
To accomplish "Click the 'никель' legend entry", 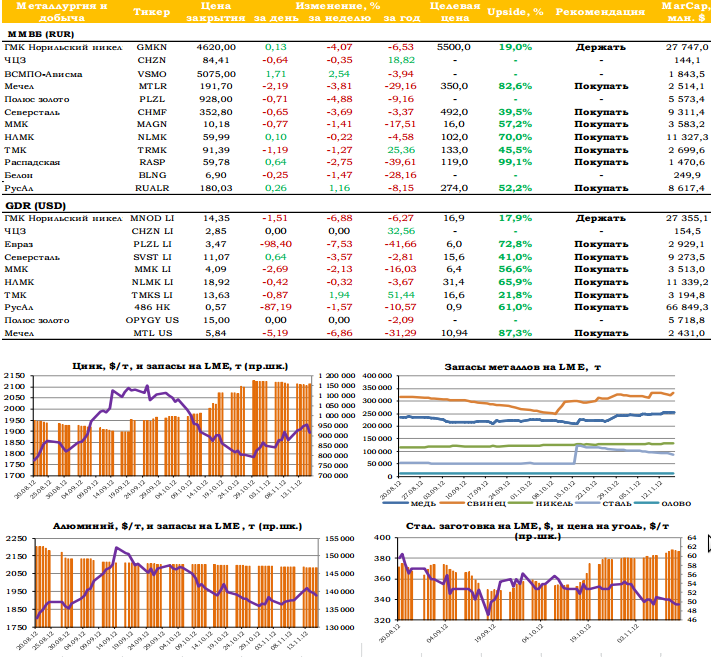I will 541,503.
